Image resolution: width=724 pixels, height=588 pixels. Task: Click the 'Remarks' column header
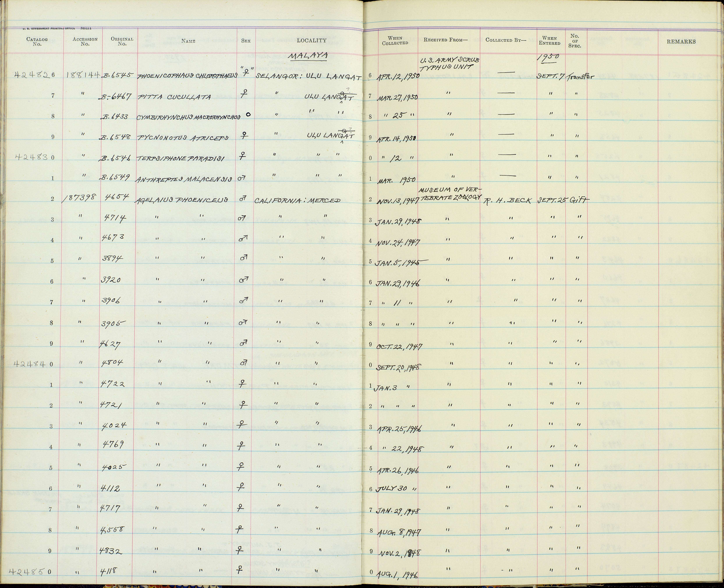point(681,42)
